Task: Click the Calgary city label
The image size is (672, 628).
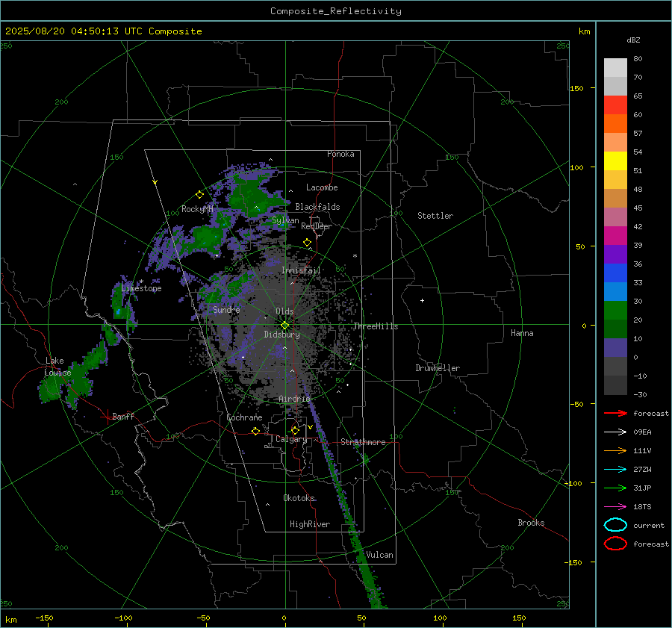Action: [291, 439]
